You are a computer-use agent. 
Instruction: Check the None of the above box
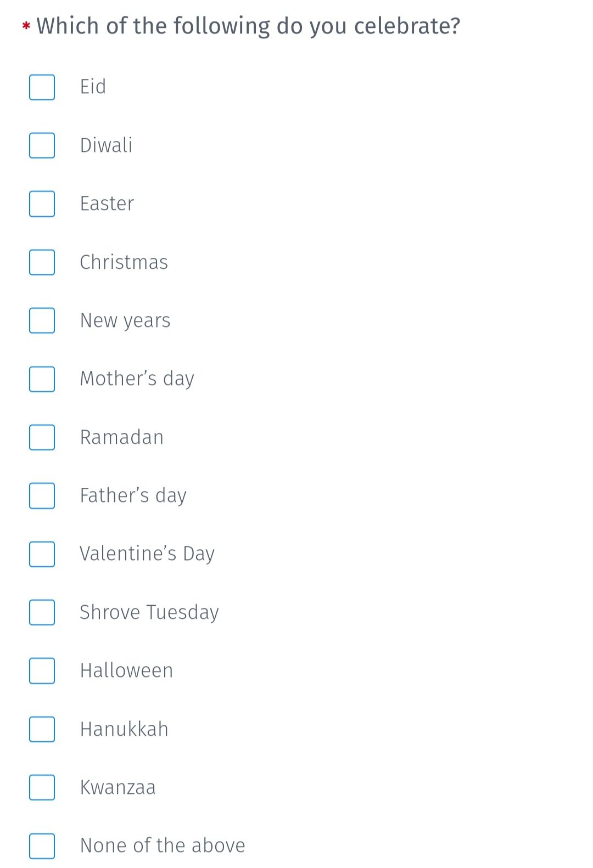pyautogui.click(x=42, y=846)
